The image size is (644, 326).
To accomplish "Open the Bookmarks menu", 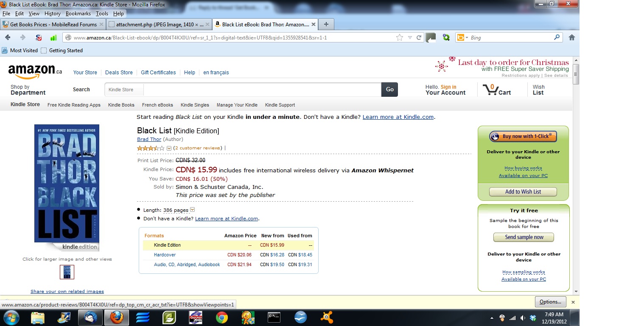I will coord(78,14).
